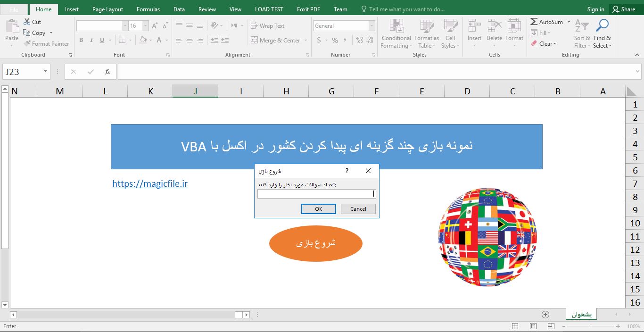Open the font size dropdown
The image size is (644, 332).
[146, 26]
